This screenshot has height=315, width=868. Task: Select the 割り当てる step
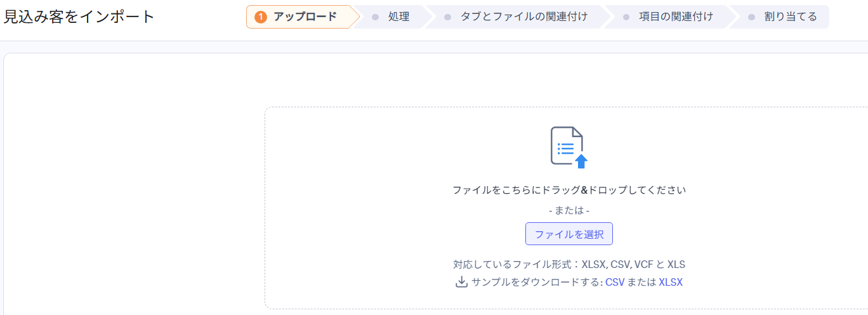pos(780,17)
